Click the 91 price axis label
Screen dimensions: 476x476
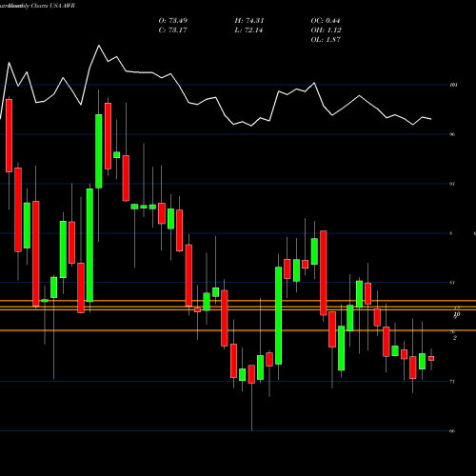(452, 184)
